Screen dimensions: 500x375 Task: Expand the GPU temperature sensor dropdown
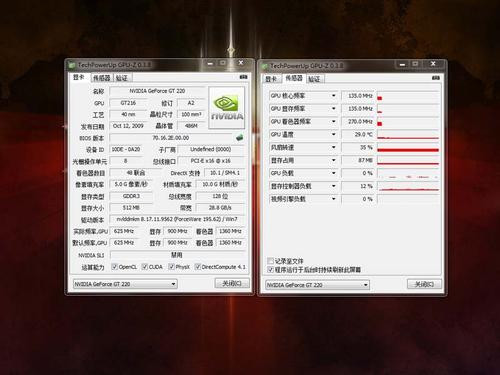click(x=333, y=134)
